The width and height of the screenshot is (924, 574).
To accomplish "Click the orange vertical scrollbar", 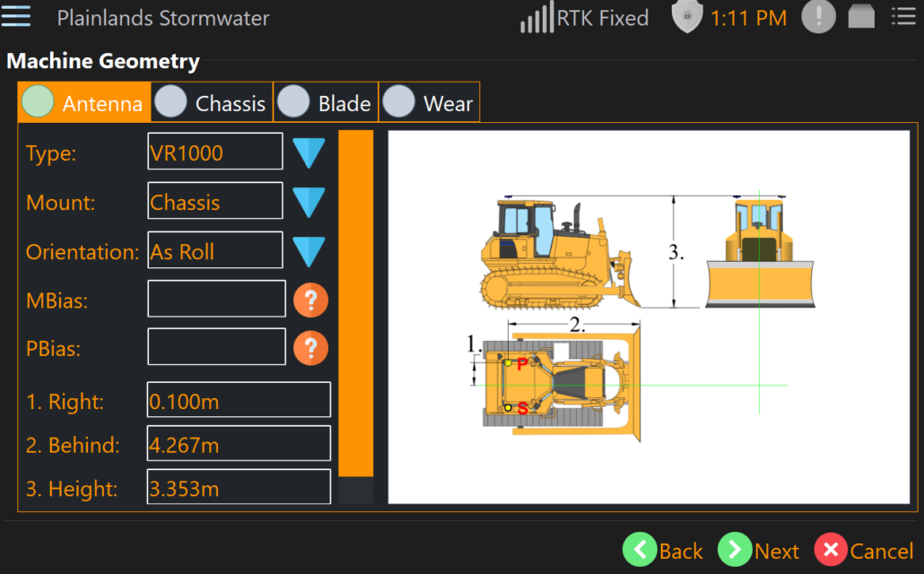I will point(355,305).
